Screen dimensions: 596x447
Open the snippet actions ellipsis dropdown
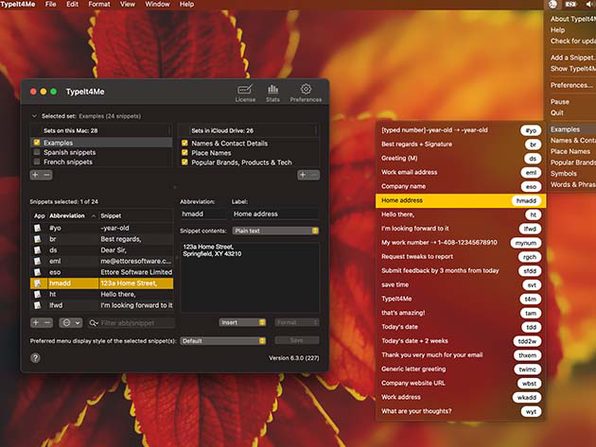pyautogui.click(x=71, y=323)
